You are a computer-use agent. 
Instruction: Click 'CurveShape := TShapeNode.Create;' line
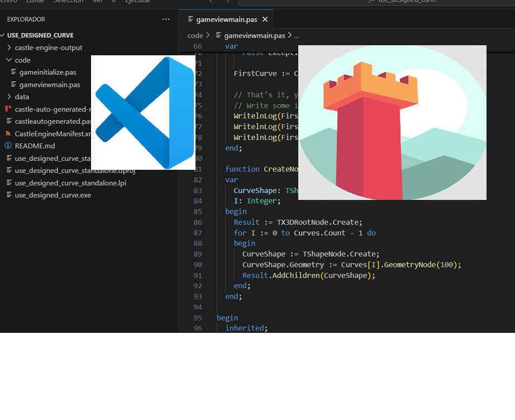tap(311, 254)
